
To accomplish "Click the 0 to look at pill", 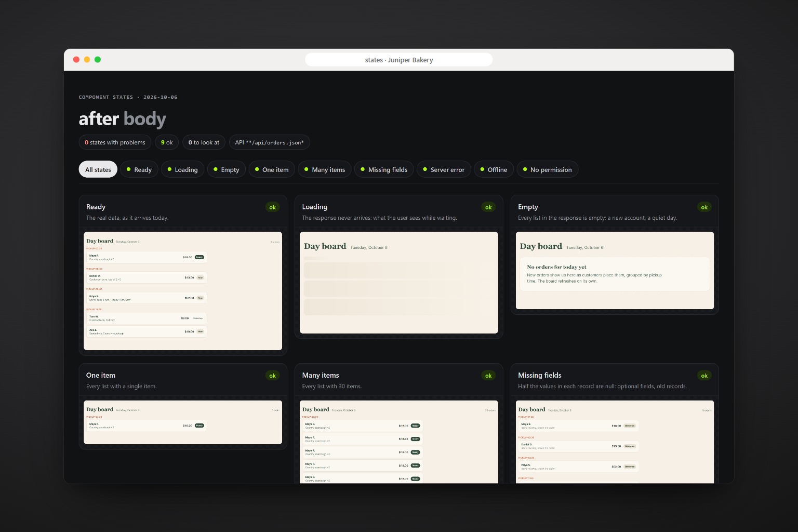I will (x=204, y=142).
